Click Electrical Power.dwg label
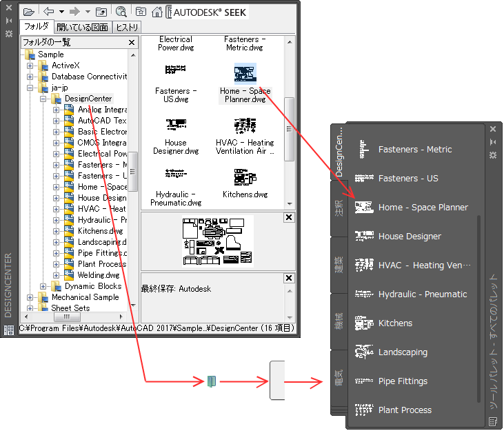 click(x=176, y=43)
